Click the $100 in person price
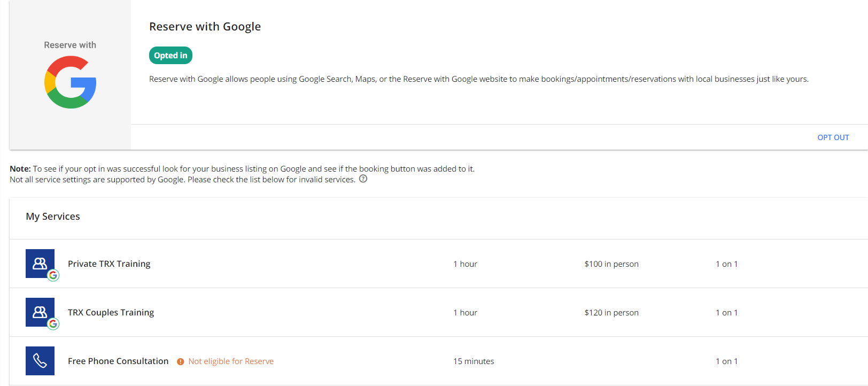Image resolution: width=868 pixels, height=386 pixels. tap(611, 264)
